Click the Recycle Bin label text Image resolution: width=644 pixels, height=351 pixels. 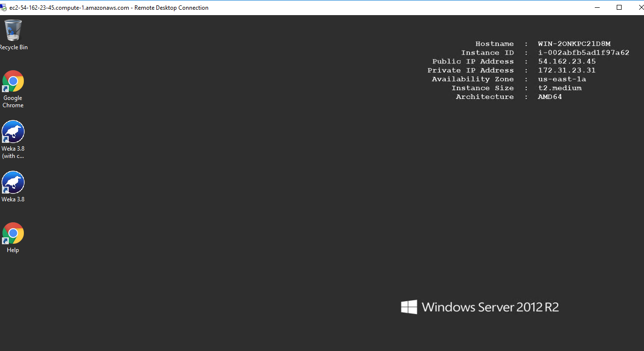14,47
